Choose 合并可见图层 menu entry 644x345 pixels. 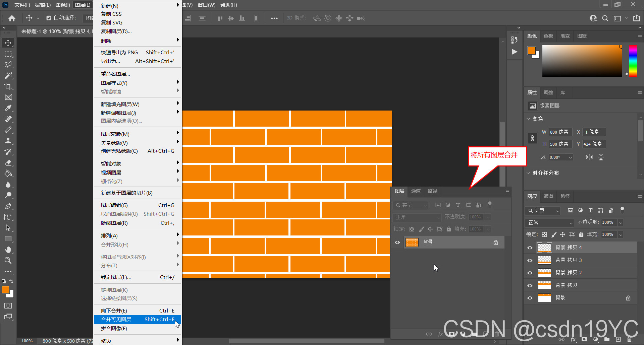point(138,320)
